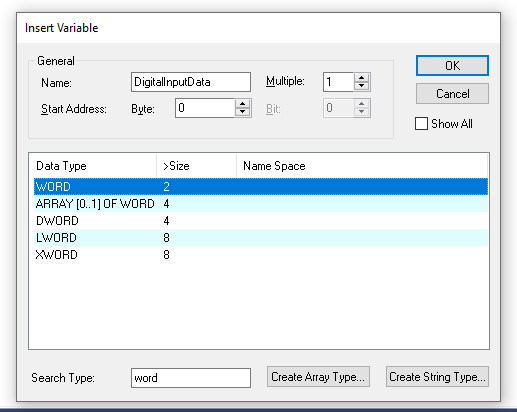Open Create String Type dialog
This screenshot has width=517, height=412.
click(437, 377)
